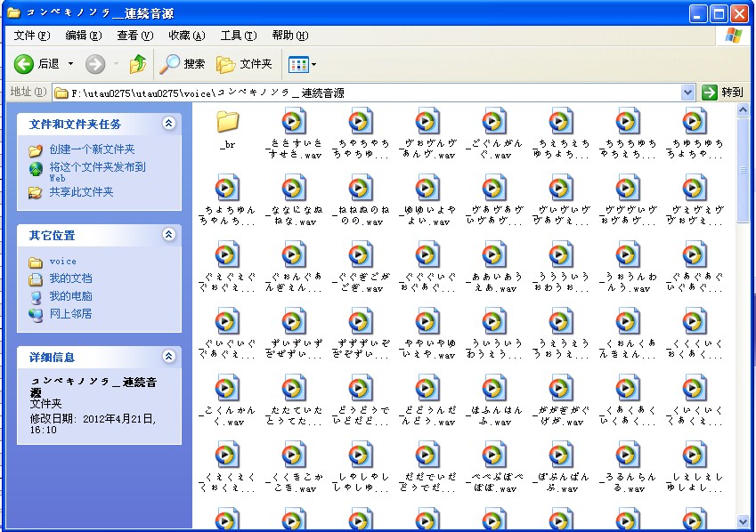
Task: Open the 工具(T) menu
Action: tap(238, 36)
